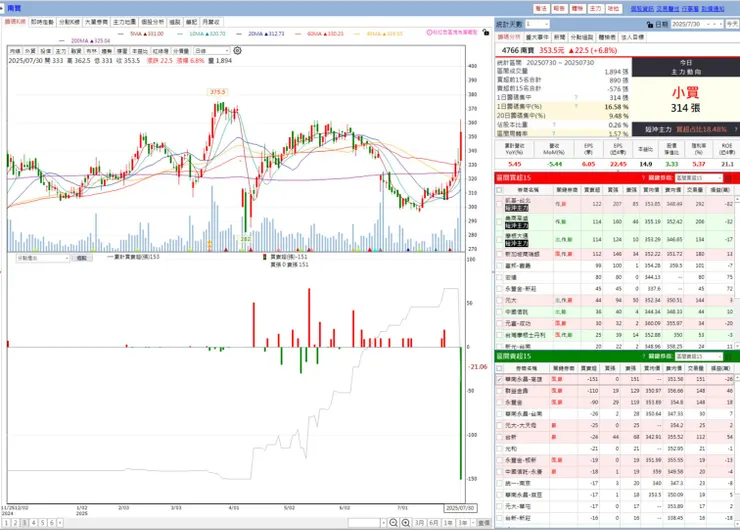Click the help icon beside 1日籌碼集中

[576, 97]
